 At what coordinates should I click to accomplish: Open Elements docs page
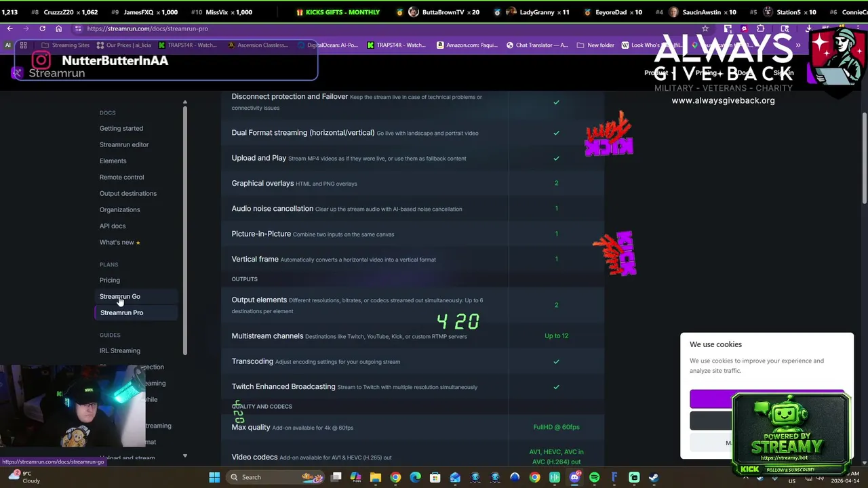(113, 161)
